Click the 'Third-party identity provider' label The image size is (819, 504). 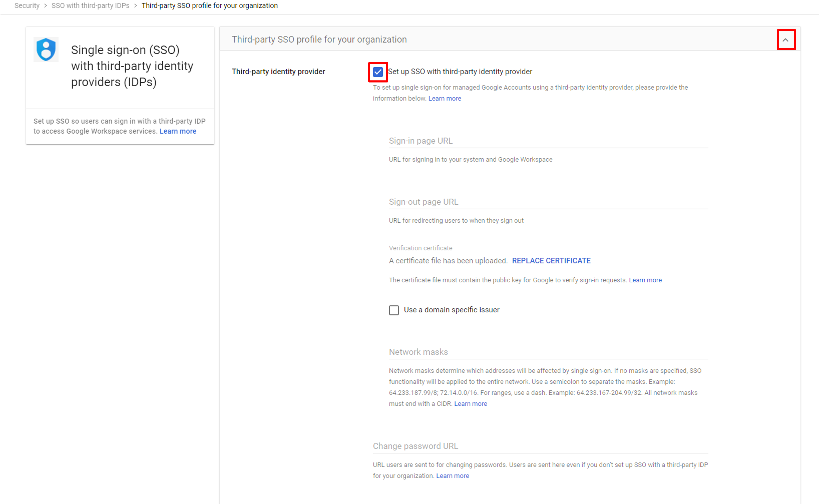[x=279, y=71]
